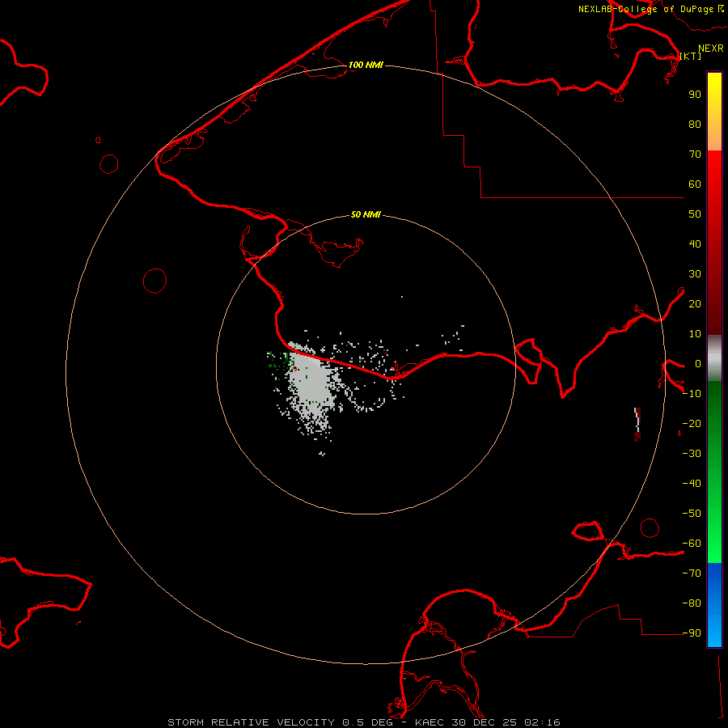728x728 pixels.
Task: Click the "50 NMI" range ring label
Action: coord(366,214)
